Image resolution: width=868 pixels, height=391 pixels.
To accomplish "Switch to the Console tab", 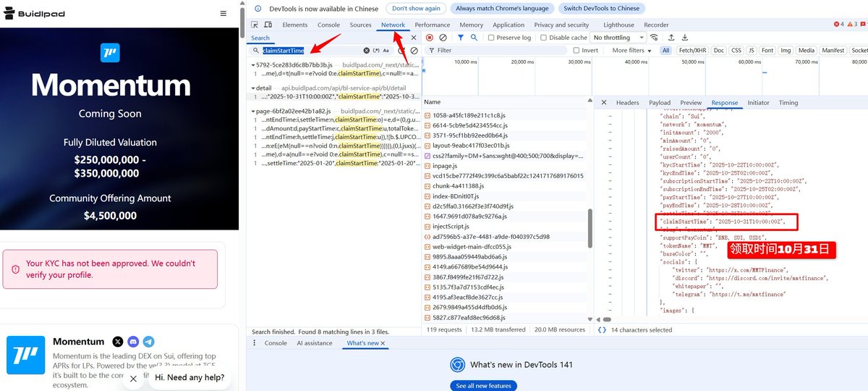I will point(328,25).
